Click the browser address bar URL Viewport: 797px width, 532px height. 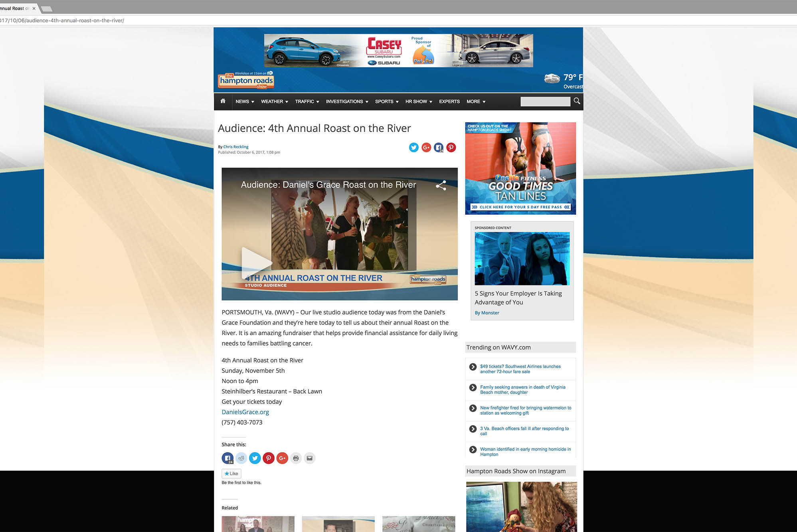pos(62,20)
